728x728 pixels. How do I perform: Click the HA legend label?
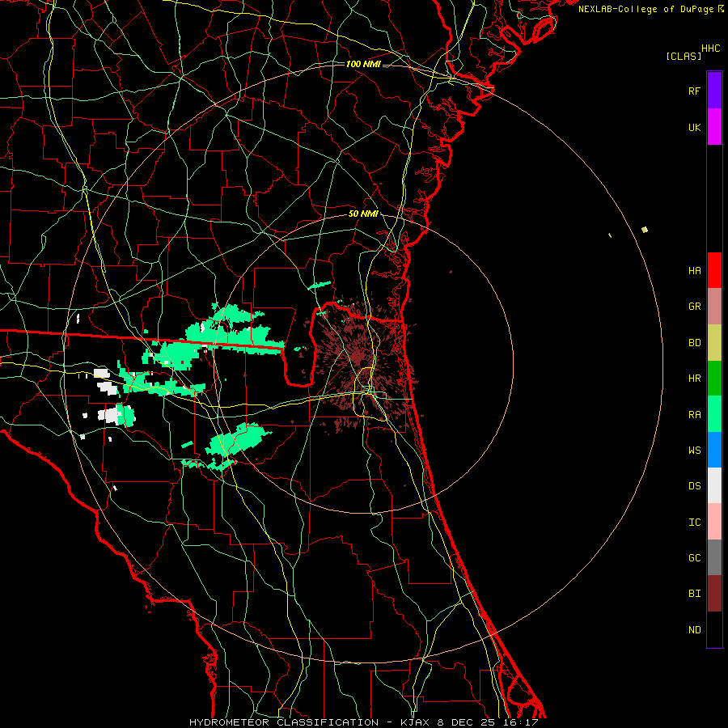click(x=694, y=270)
